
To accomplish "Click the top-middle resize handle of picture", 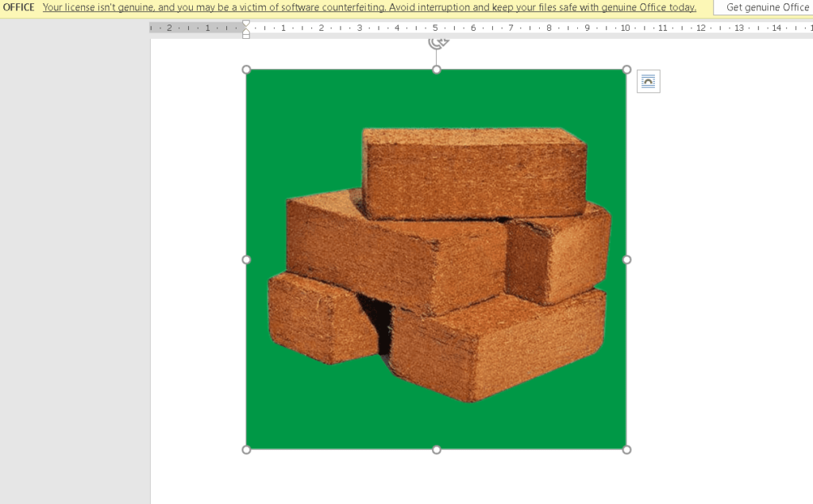I will coord(437,70).
